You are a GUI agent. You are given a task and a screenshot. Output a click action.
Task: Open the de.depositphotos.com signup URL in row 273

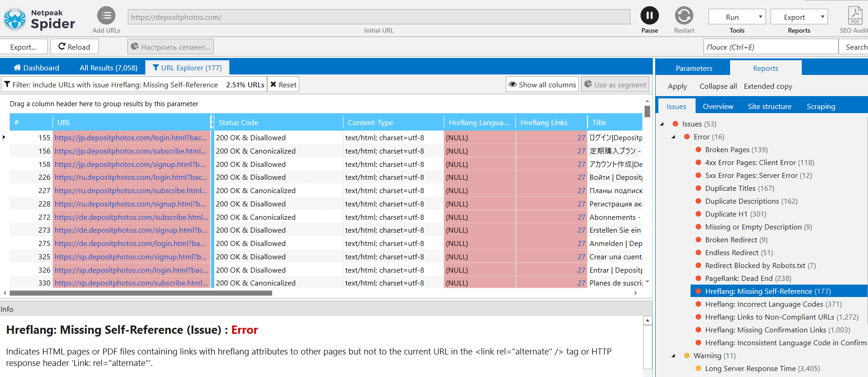(x=131, y=230)
